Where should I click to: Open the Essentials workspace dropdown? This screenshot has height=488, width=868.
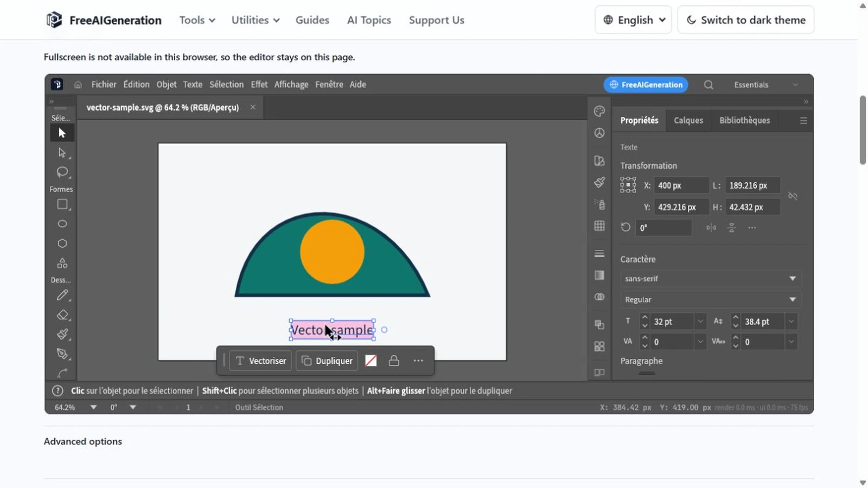(x=766, y=85)
